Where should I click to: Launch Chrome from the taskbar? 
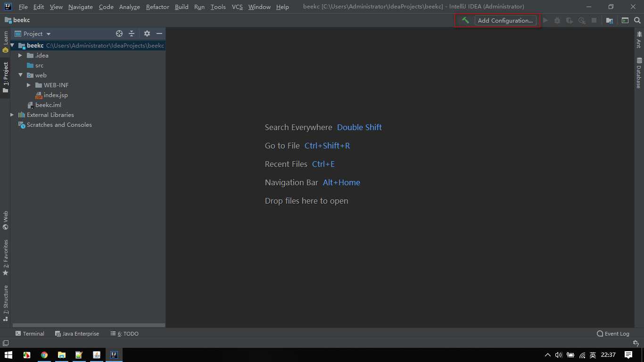pos(44,355)
